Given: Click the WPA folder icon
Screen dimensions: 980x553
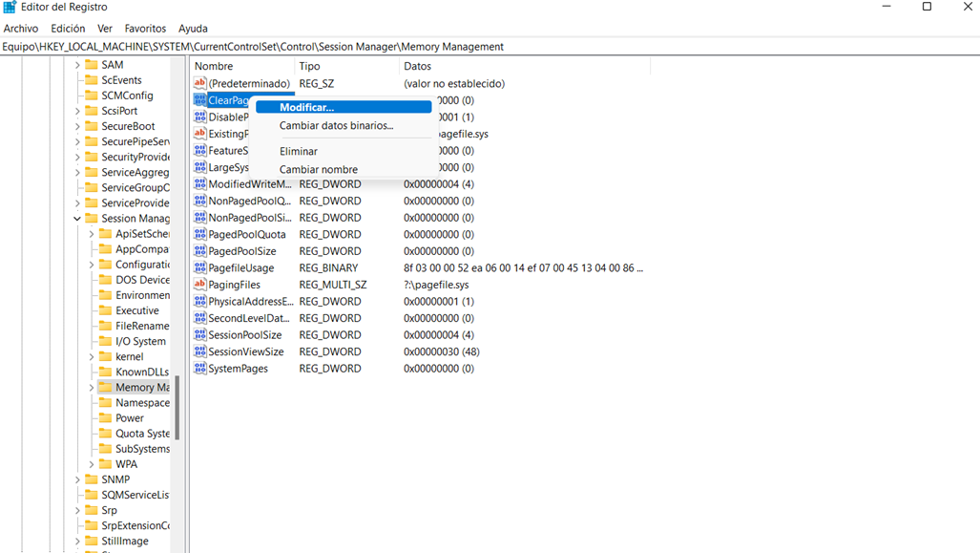Looking at the screenshot, I should pos(105,464).
